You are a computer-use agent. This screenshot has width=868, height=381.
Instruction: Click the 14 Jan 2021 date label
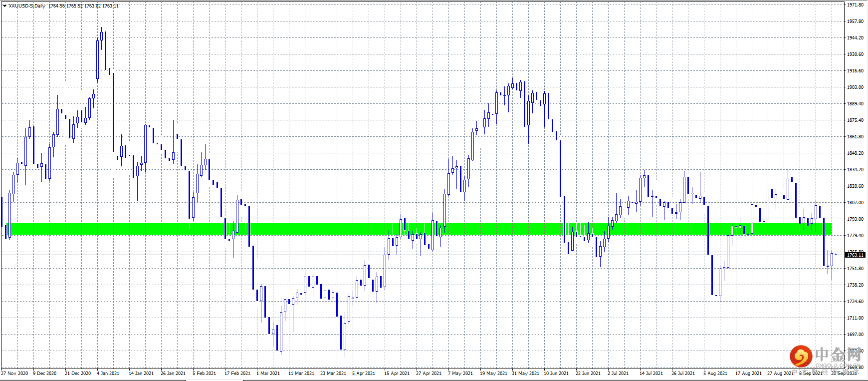point(141,374)
